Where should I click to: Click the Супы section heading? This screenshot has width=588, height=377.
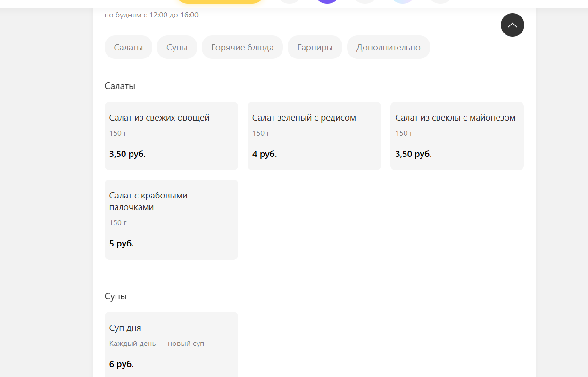[x=116, y=296]
